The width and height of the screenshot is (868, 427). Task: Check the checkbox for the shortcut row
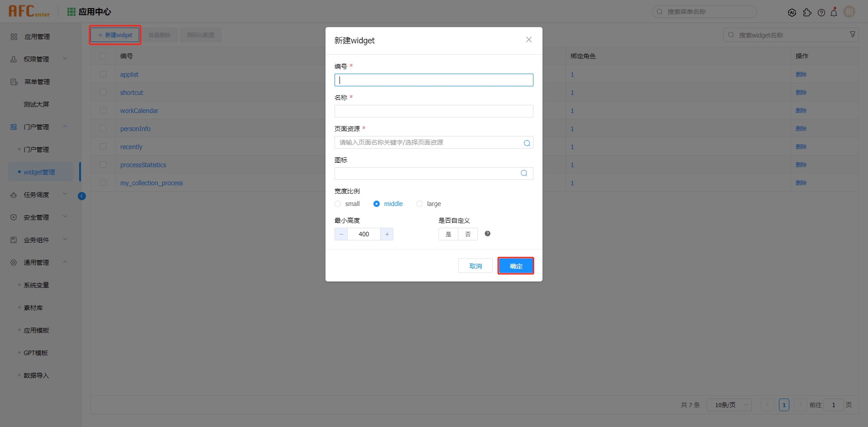click(x=103, y=92)
